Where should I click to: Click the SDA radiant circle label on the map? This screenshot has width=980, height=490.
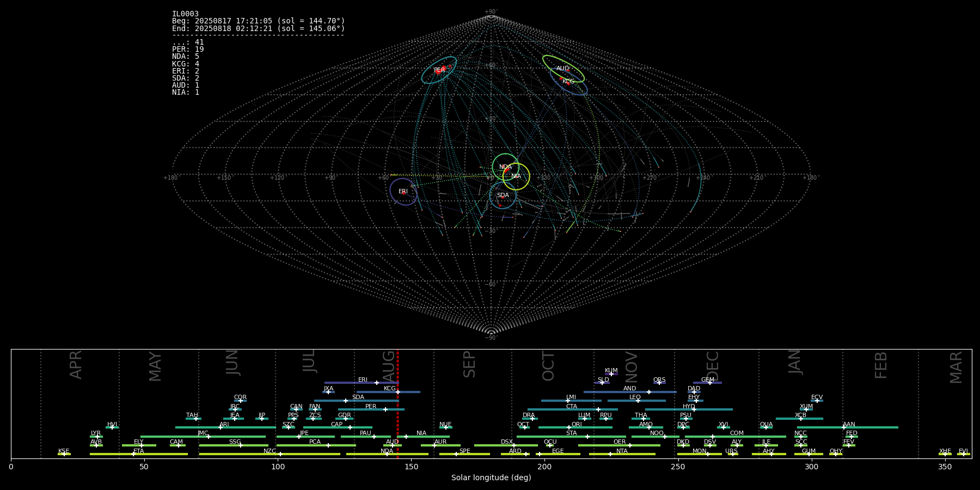click(503, 195)
